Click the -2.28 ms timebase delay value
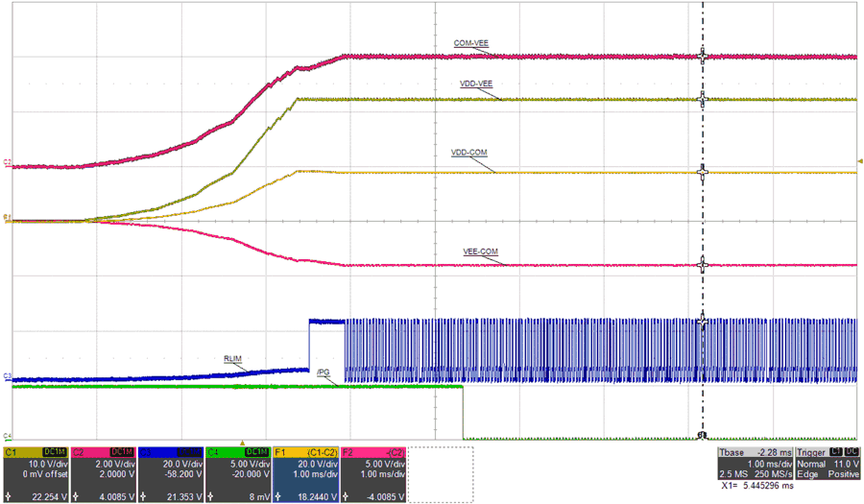The width and height of the screenshot is (864, 504). 774,452
